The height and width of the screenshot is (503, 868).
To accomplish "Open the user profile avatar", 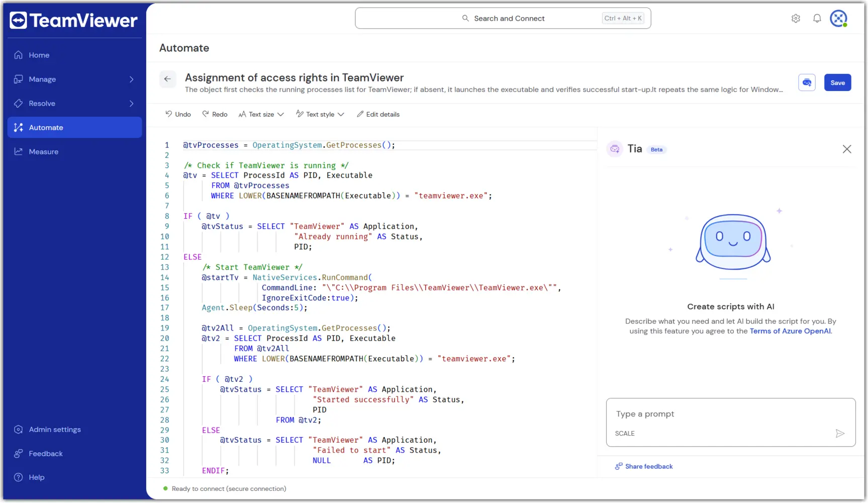I will [x=838, y=19].
